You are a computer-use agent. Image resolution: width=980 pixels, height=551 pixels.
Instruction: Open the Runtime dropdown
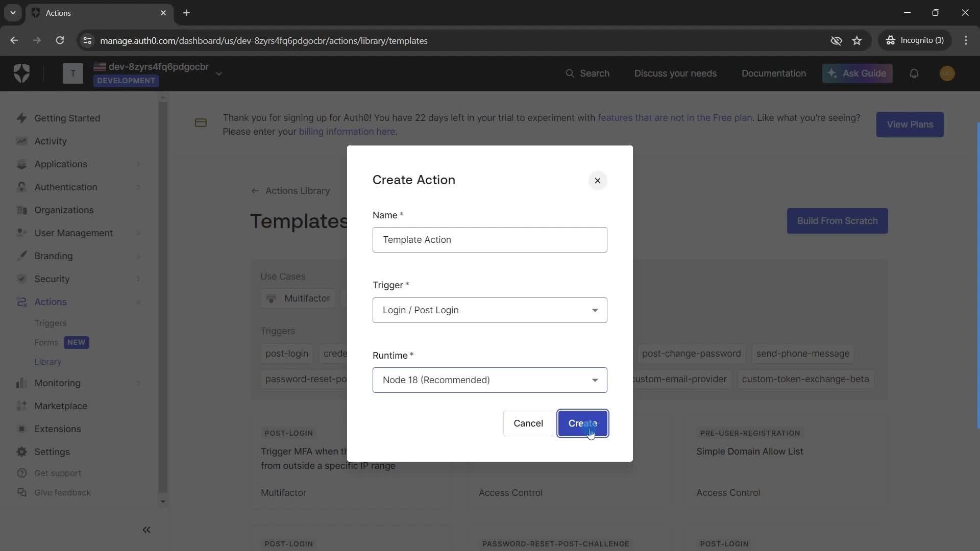[x=490, y=380]
